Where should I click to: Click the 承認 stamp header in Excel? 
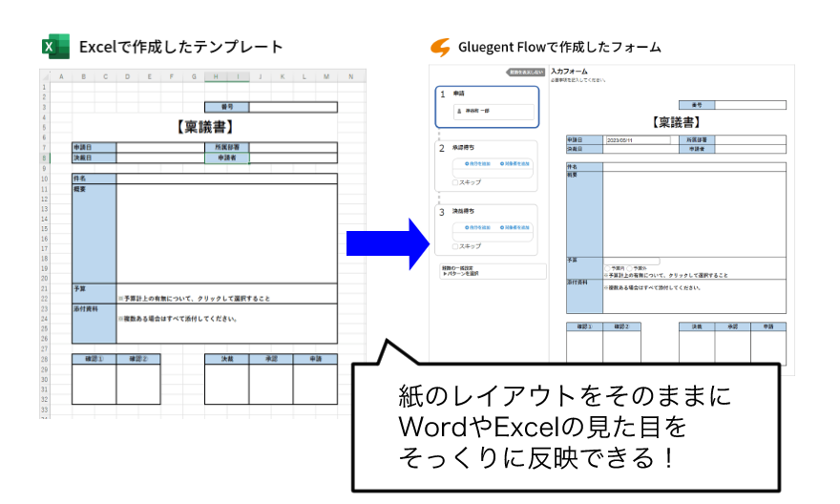click(271, 359)
